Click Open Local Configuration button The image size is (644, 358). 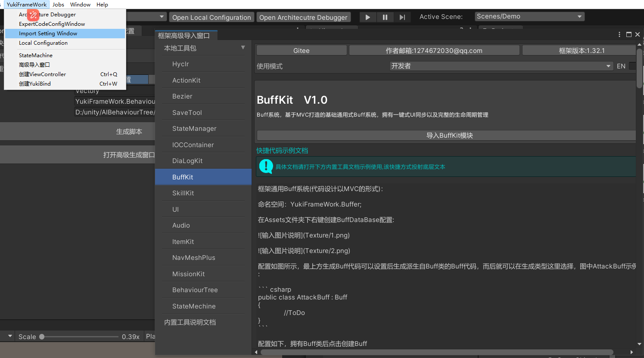point(212,17)
